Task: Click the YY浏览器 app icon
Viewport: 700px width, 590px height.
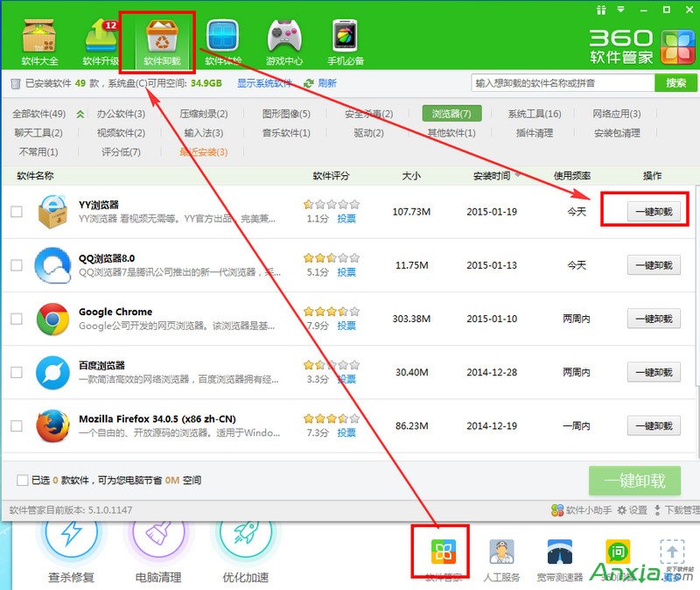Action: coord(52,211)
